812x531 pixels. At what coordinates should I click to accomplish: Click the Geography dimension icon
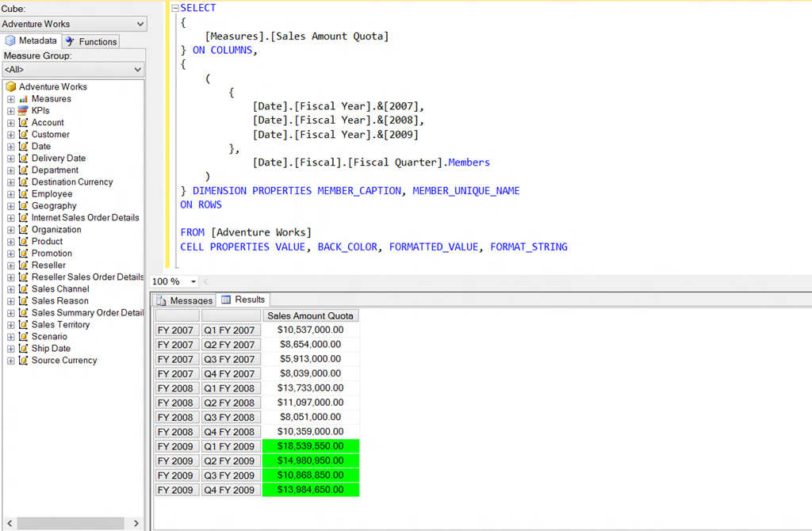pos(23,206)
